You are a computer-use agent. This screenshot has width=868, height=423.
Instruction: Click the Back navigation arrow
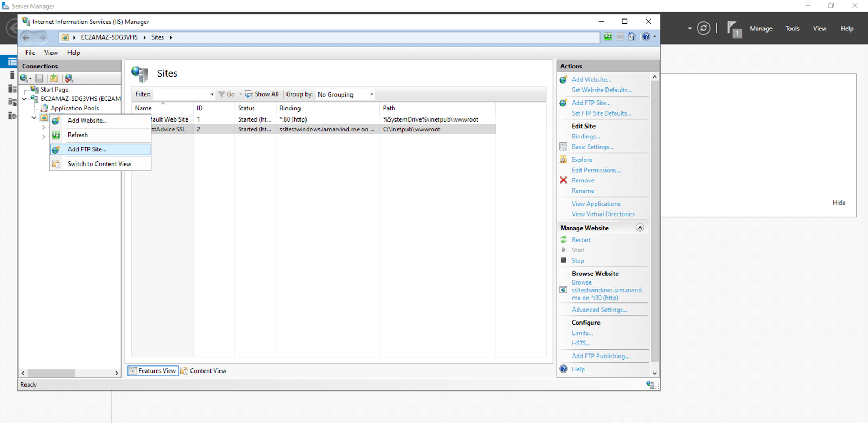(x=26, y=37)
